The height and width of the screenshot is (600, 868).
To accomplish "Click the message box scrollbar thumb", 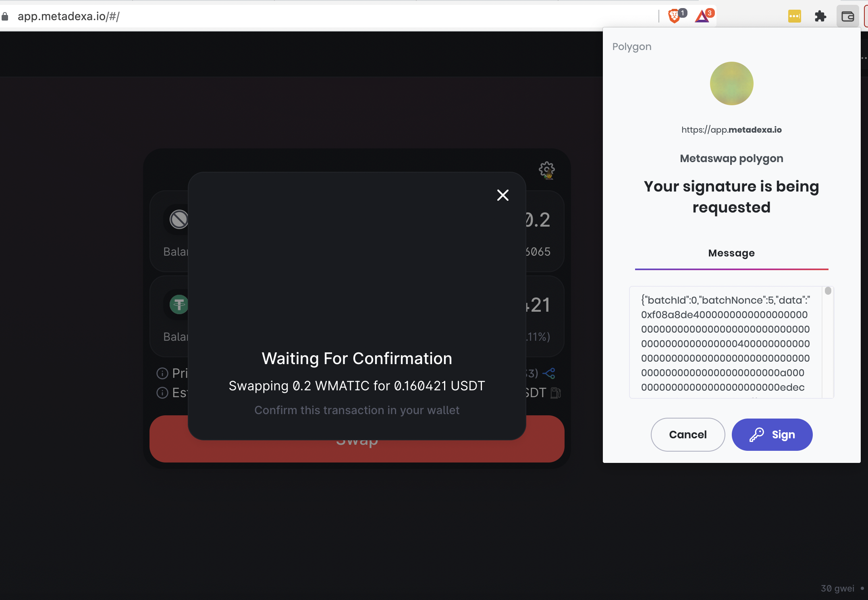I will pyautogui.click(x=828, y=291).
